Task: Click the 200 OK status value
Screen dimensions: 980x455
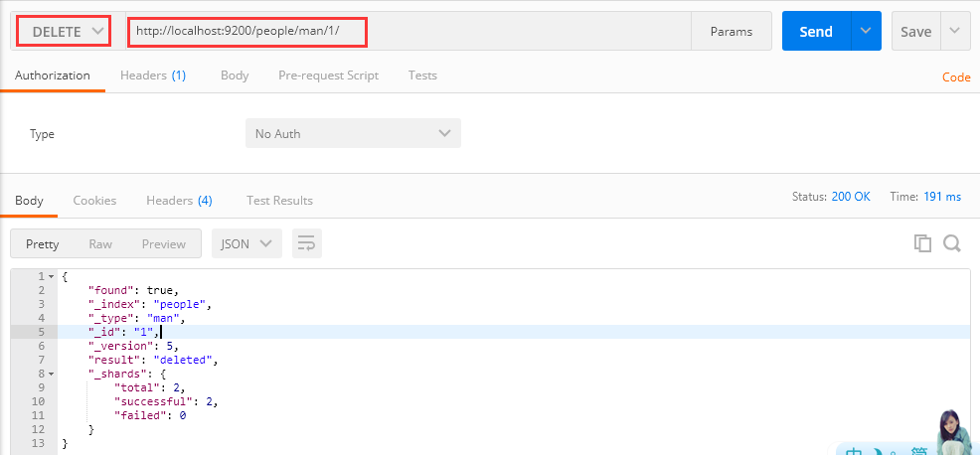Action: pyautogui.click(x=851, y=197)
